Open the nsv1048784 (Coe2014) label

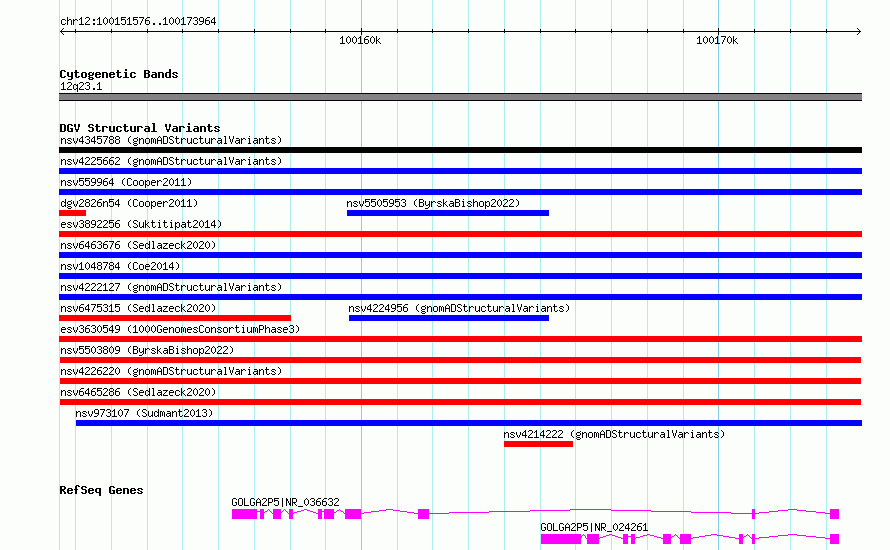[x=120, y=266]
